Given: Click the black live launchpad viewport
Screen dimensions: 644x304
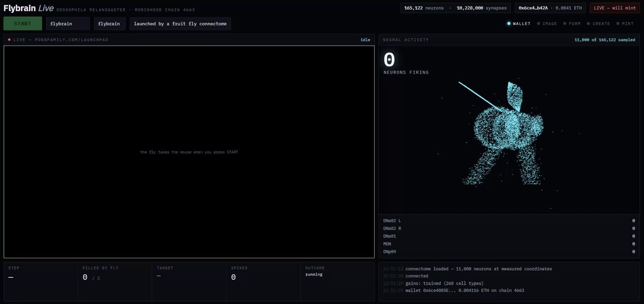Looking at the screenshot, I should [x=189, y=152].
